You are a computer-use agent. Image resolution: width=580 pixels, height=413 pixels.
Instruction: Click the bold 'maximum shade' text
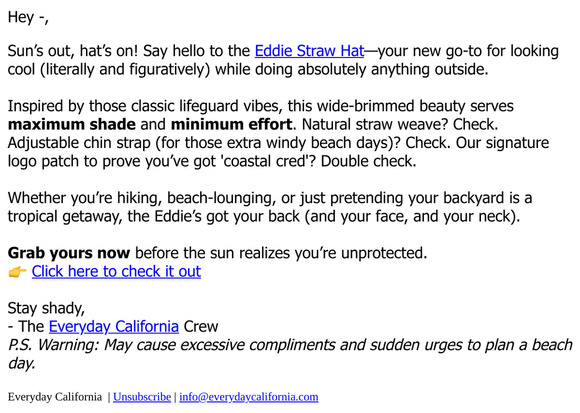click(72, 124)
